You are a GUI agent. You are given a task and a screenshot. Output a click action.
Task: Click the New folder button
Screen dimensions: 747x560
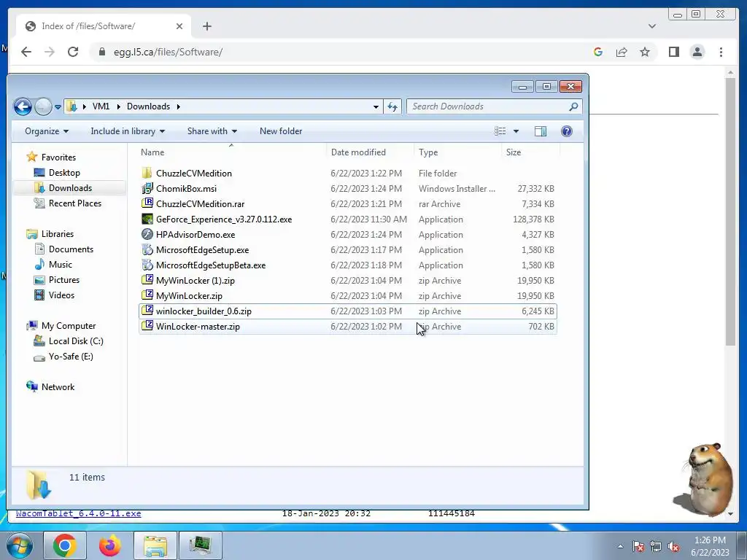281,131
